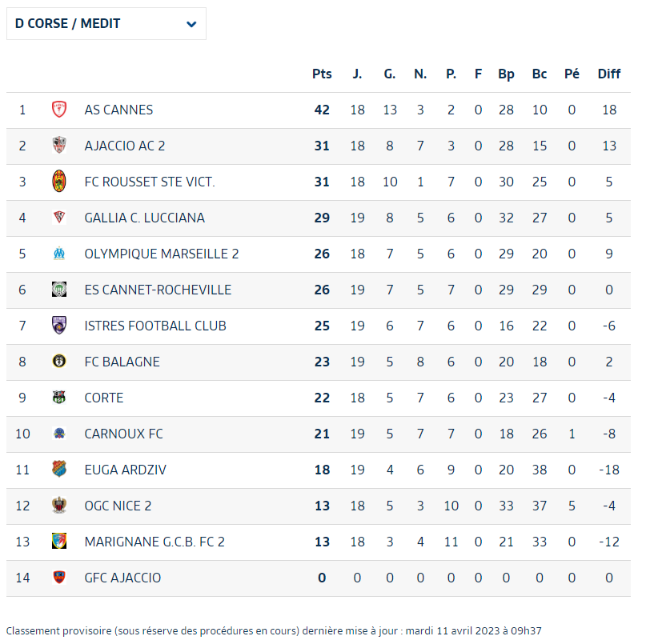
Task: Open the GALLIA C. LUCCIANA team link
Action: [x=145, y=218]
